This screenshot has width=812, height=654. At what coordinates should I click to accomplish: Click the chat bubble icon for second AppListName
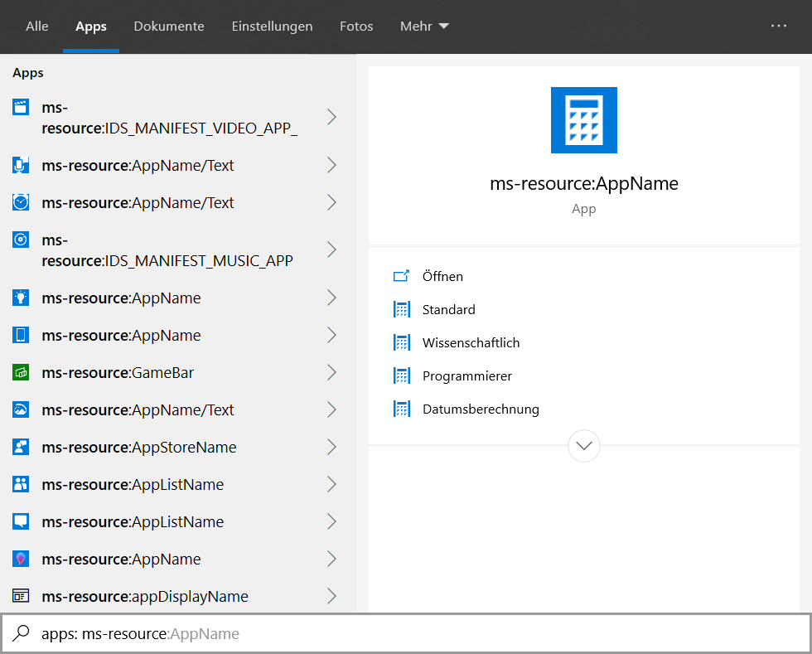point(21,521)
